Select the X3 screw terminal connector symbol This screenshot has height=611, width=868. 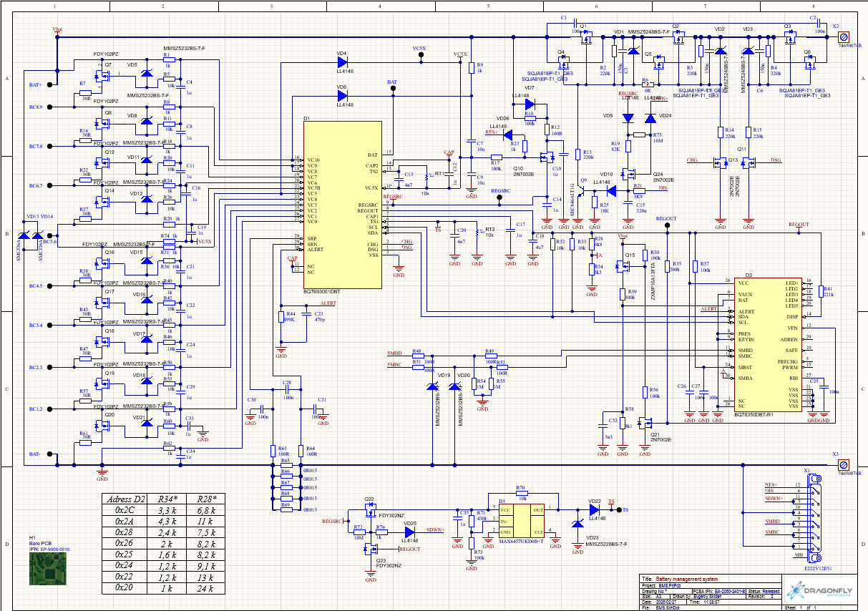click(x=843, y=465)
